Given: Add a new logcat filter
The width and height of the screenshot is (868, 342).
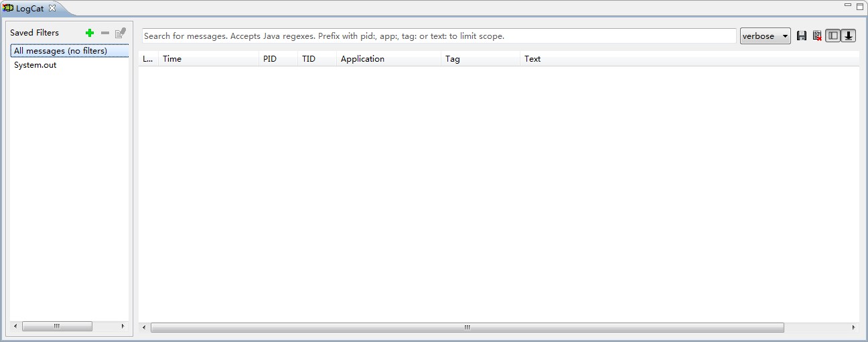Looking at the screenshot, I should [90, 33].
